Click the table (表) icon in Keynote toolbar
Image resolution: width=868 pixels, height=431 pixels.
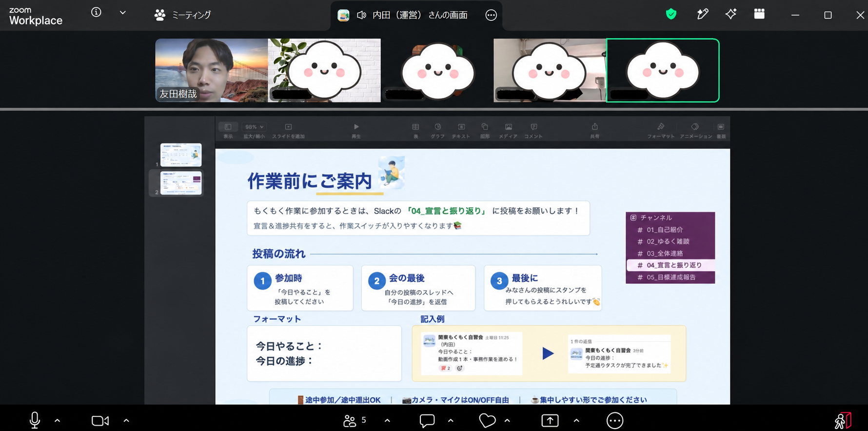pyautogui.click(x=415, y=127)
